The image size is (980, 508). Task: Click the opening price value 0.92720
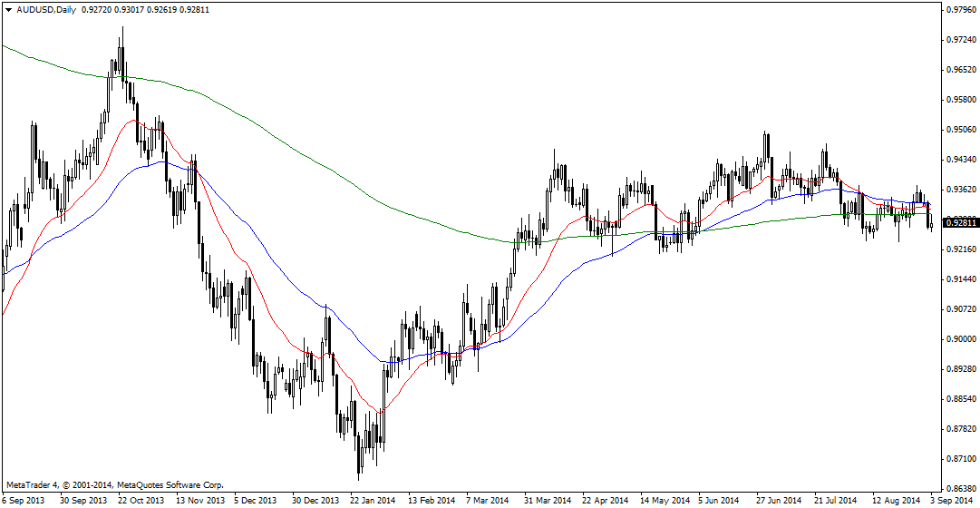point(97,7)
